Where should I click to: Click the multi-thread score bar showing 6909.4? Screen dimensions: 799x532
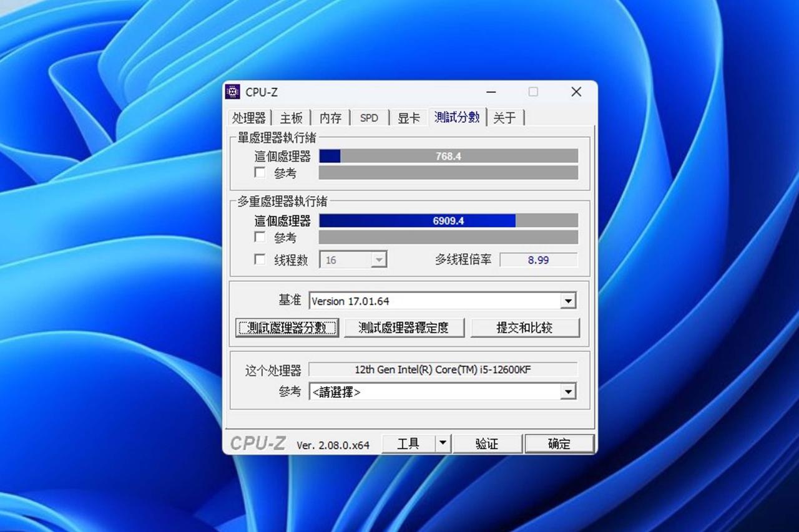tap(448, 221)
